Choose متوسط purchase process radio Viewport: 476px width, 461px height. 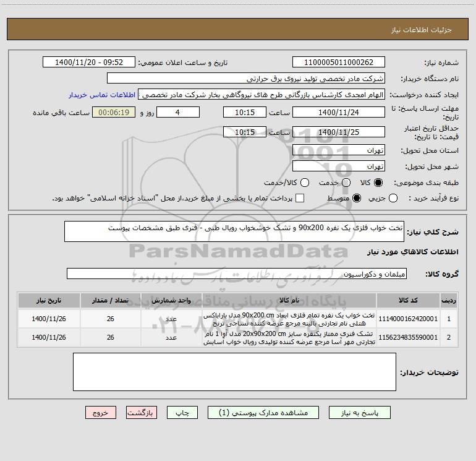[x=357, y=198]
